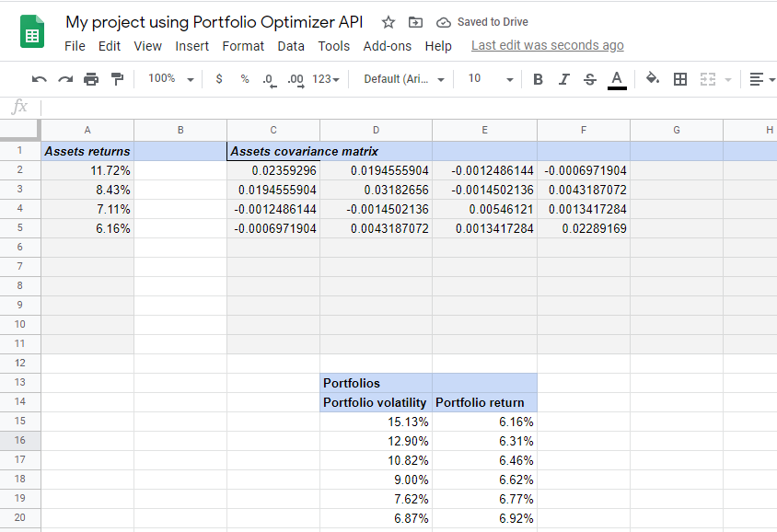Select cell containing 0.02359296
This screenshot has height=532, width=777.
(273, 170)
